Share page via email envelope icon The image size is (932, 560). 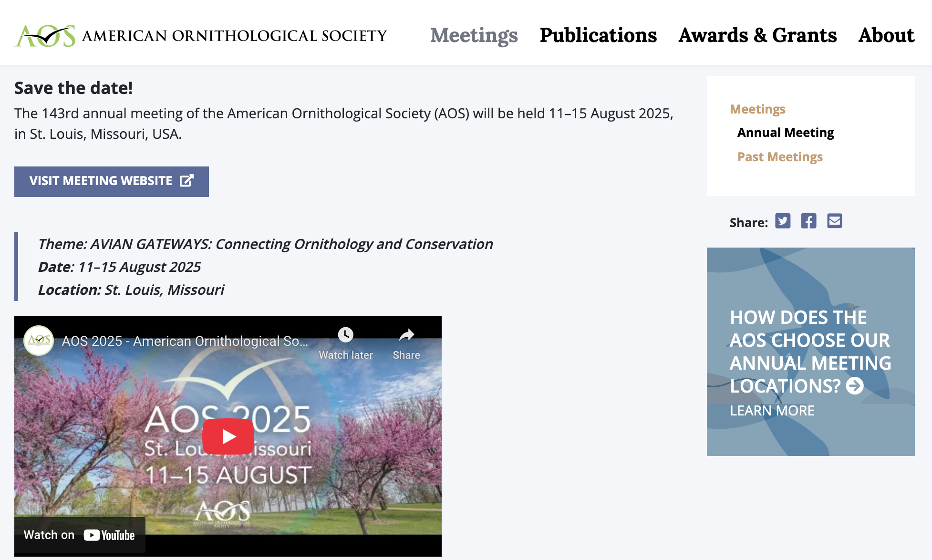pos(834,221)
